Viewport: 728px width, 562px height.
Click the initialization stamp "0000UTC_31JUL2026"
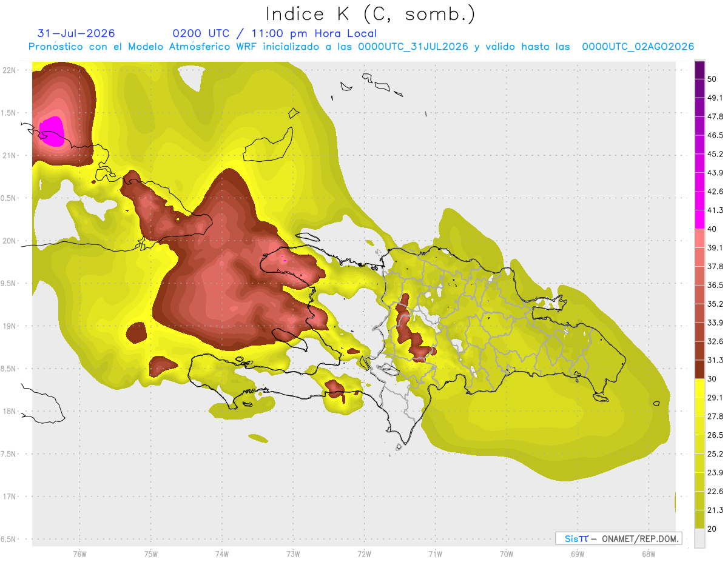[413, 47]
